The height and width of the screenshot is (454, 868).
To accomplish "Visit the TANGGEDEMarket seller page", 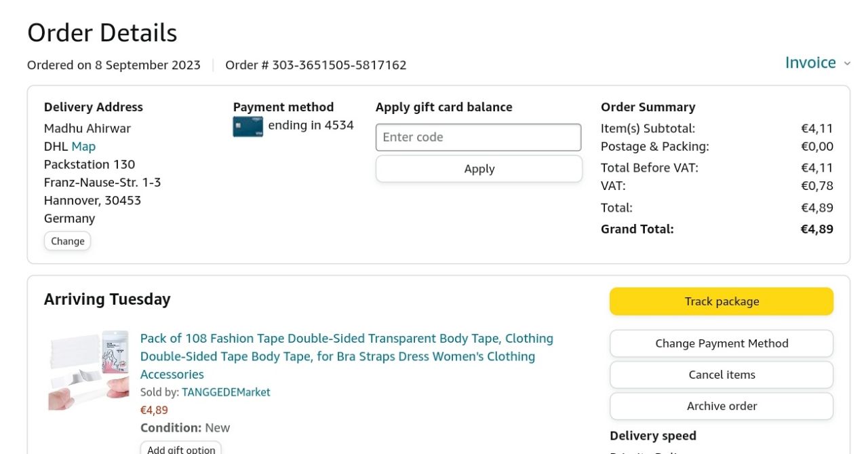I will 226,392.
